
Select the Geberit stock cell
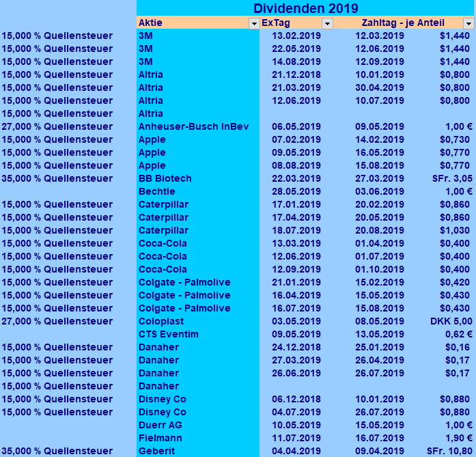click(x=198, y=451)
